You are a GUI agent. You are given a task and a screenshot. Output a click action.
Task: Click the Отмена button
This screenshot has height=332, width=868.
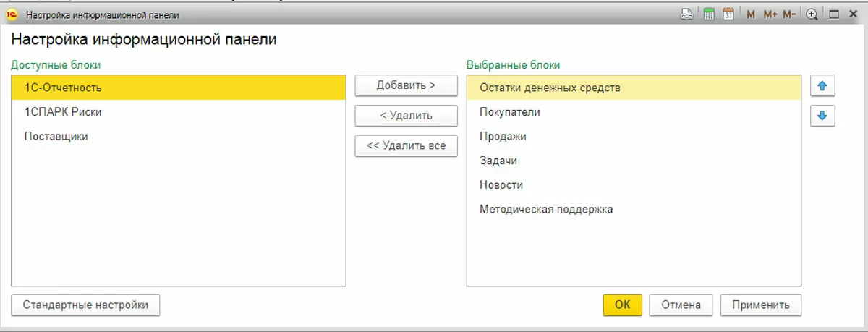tap(681, 305)
